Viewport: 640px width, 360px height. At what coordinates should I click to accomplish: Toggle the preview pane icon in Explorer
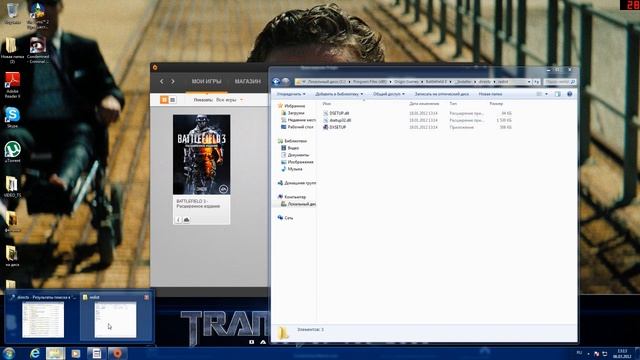pos(558,94)
